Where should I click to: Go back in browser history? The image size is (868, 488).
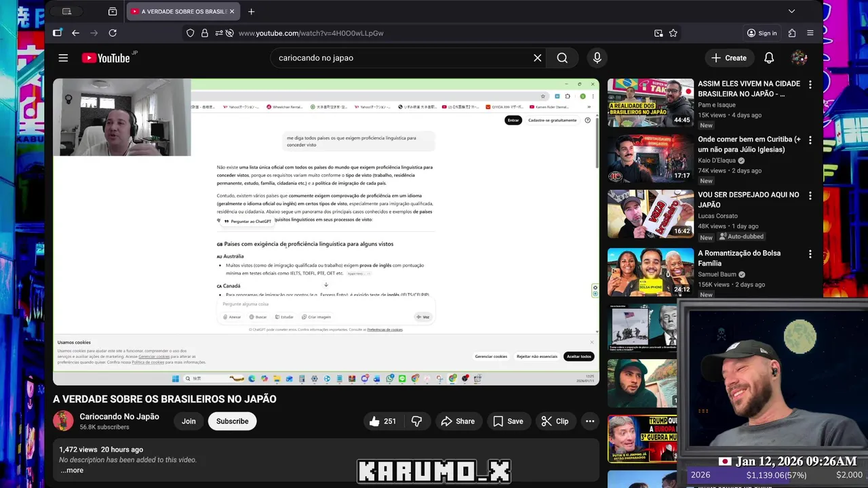(x=75, y=33)
